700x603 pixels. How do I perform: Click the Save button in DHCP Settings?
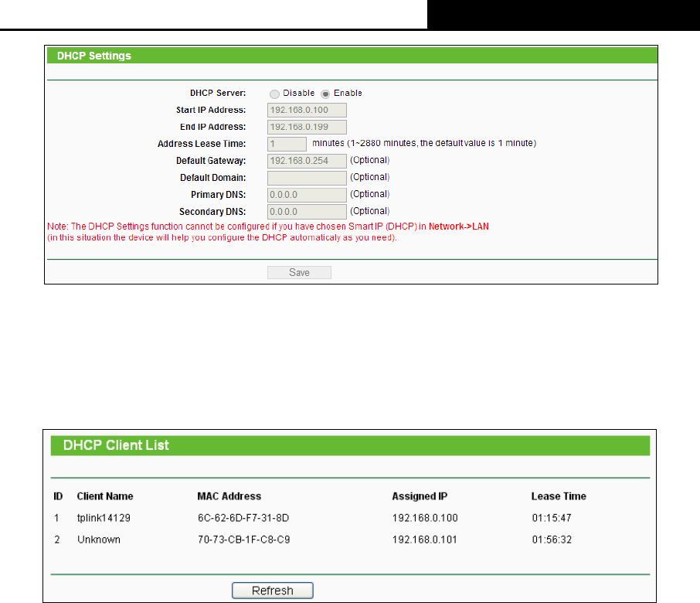tap(299, 272)
